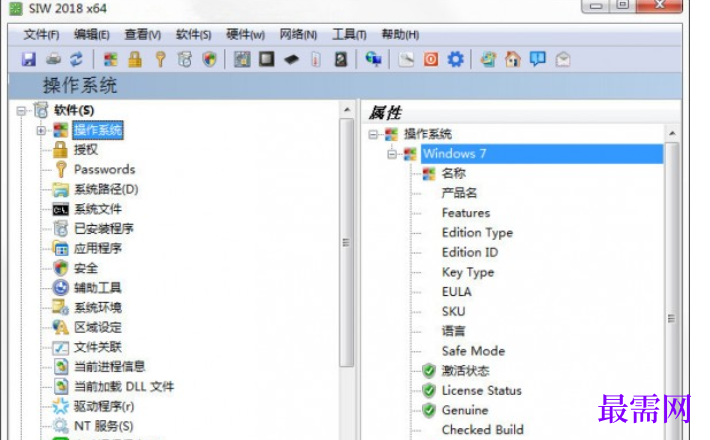Select 当前进程信息 tree item
The width and height of the screenshot is (710, 440).
tap(110, 366)
